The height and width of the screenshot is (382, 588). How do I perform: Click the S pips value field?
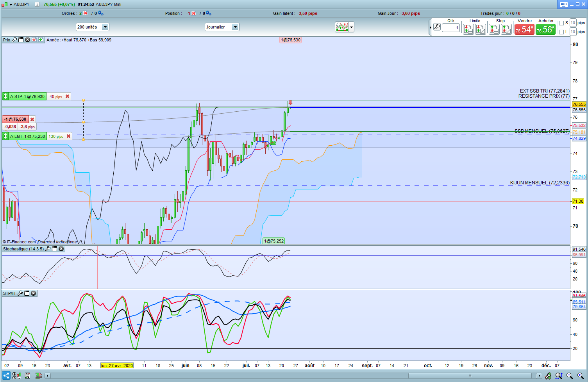point(573,23)
